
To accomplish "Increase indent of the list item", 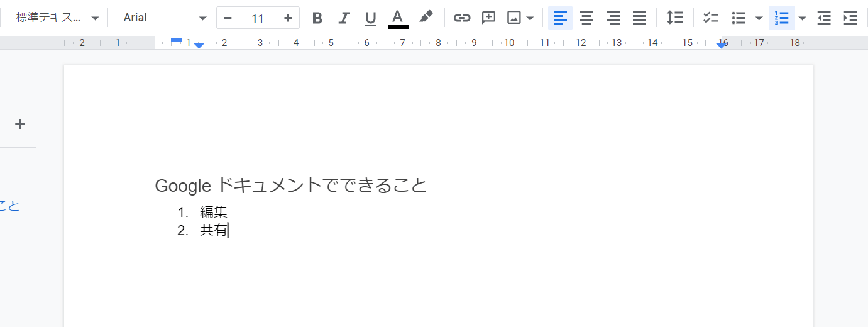I will tap(850, 18).
